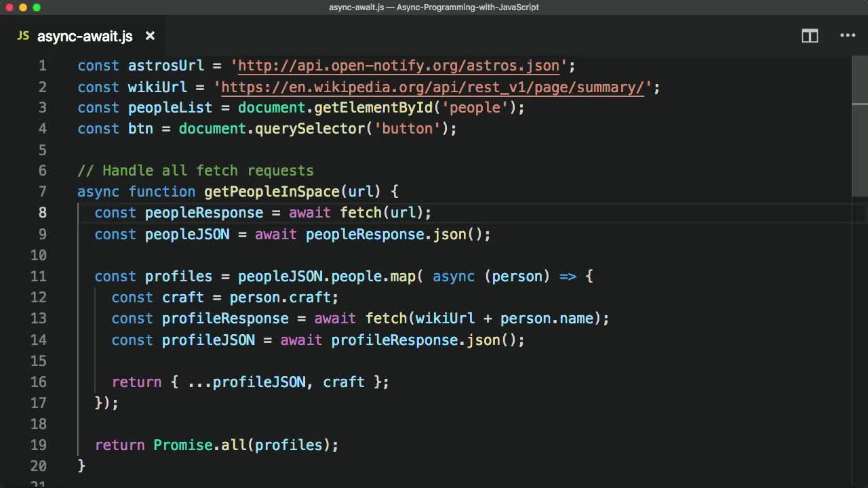The image size is (868, 488).
Task: Click the await keyword on line 9
Action: click(275, 234)
